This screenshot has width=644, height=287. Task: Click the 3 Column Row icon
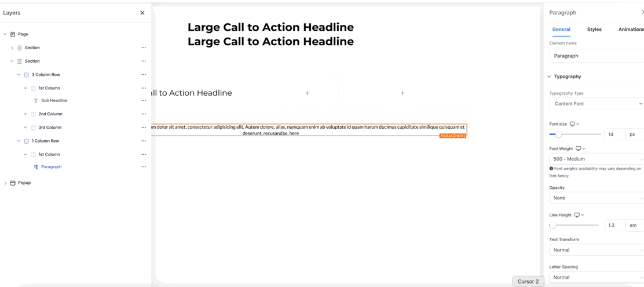(26, 75)
